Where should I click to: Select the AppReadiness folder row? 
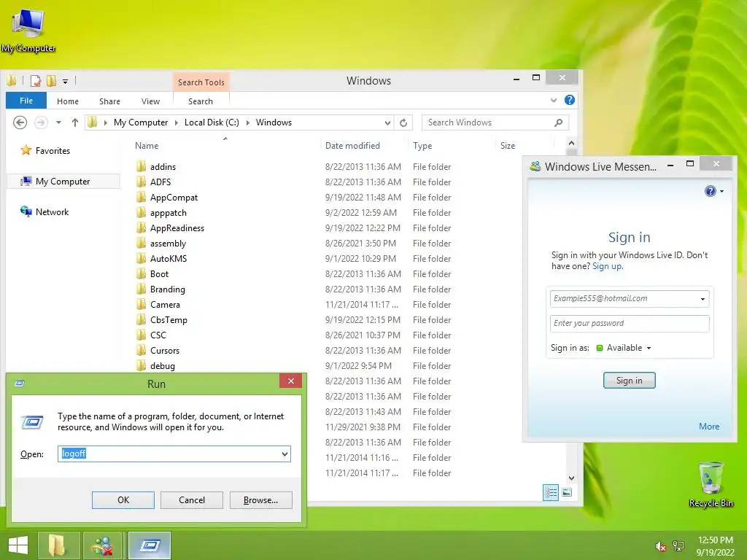[x=293, y=228]
